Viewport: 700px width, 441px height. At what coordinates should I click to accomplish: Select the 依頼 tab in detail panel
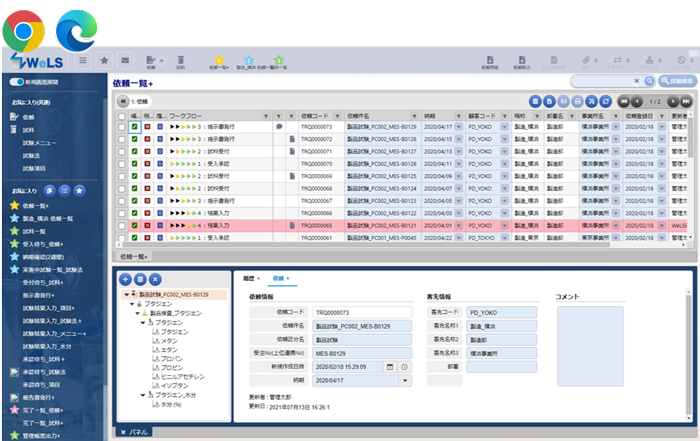point(279,278)
